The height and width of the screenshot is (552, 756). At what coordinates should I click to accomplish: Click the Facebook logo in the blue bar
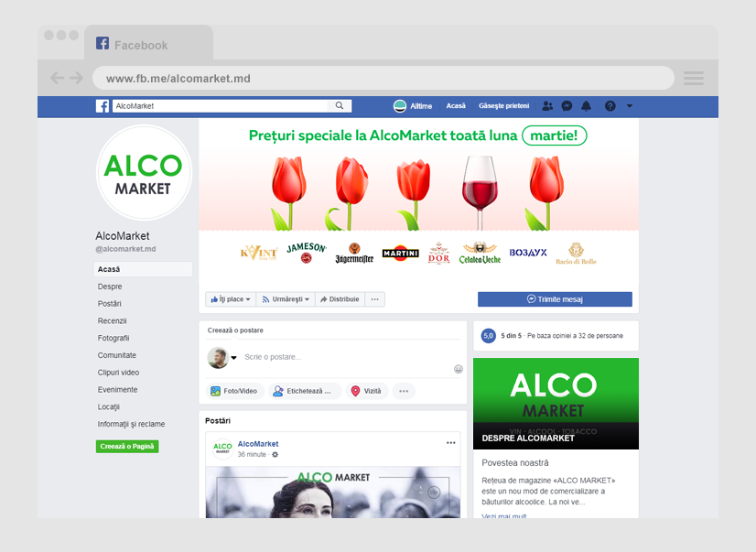(x=103, y=106)
